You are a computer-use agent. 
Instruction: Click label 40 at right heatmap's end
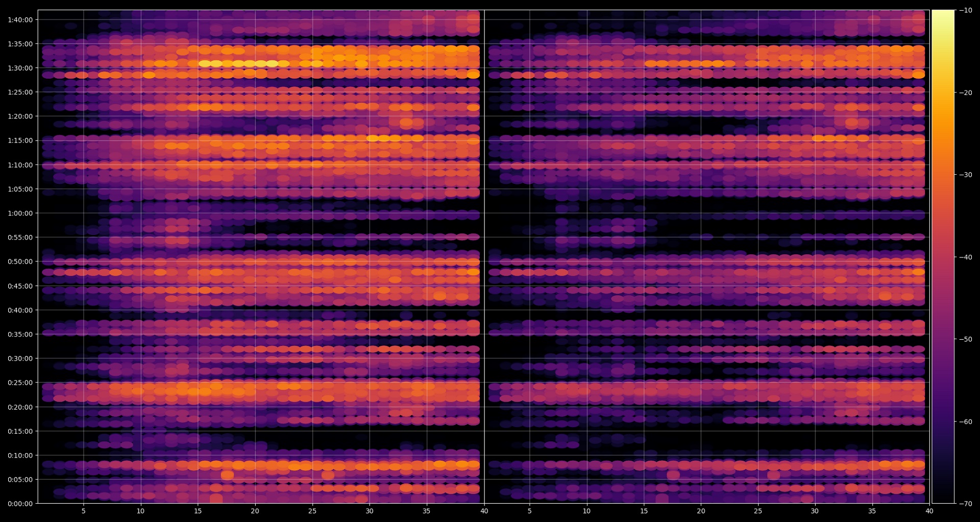pos(929,511)
